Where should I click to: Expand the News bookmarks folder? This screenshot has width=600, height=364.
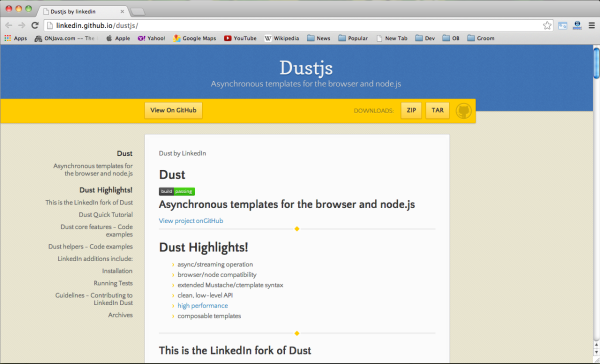coord(318,38)
